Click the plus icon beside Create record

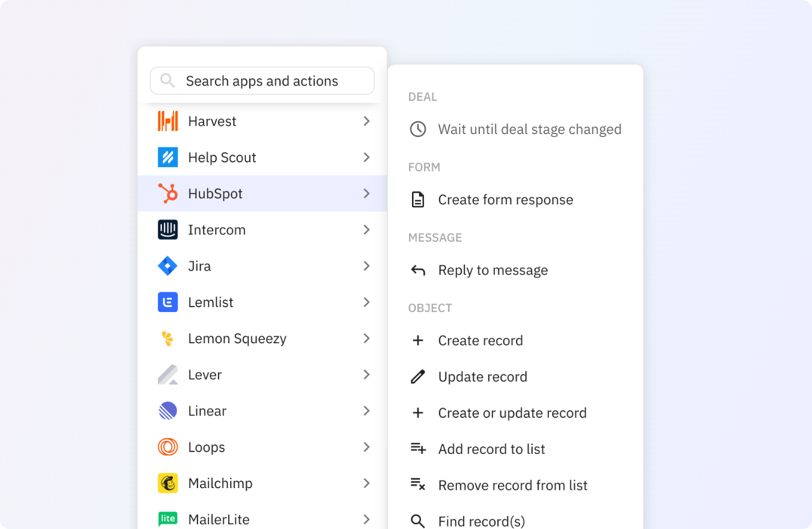418,341
